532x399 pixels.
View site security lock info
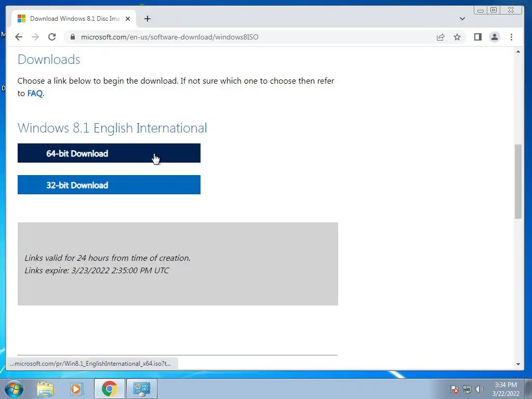tap(73, 37)
